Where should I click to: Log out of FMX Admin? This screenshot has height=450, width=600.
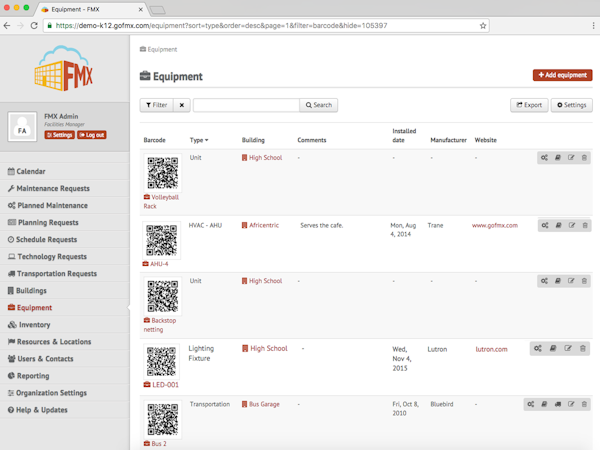(92, 135)
